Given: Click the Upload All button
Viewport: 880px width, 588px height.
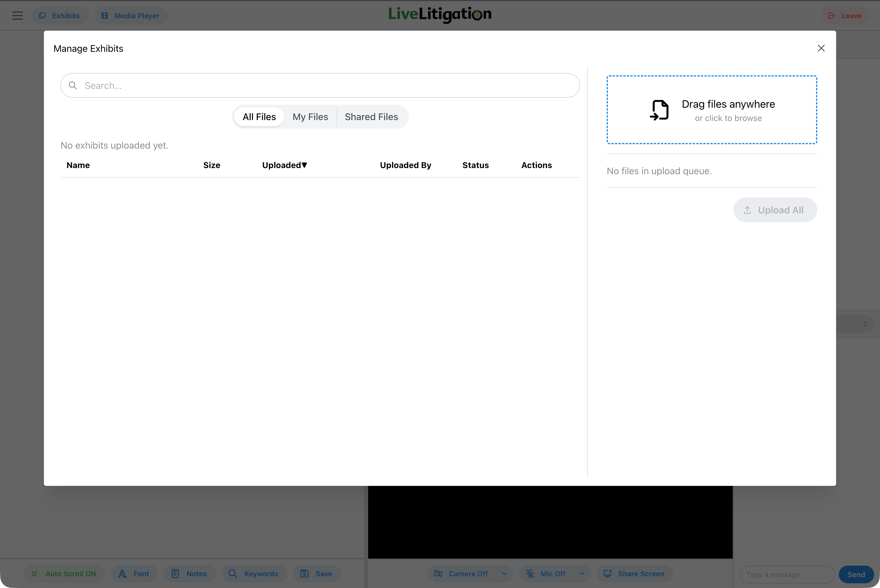Looking at the screenshot, I should click(775, 210).
